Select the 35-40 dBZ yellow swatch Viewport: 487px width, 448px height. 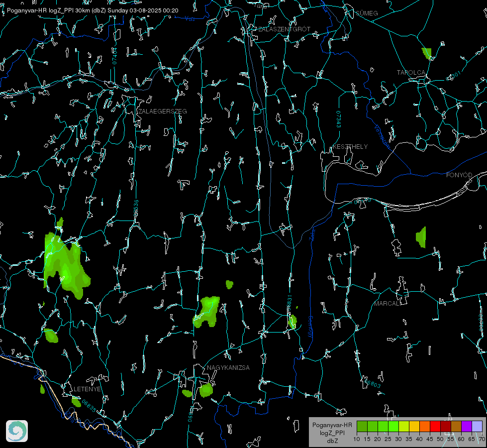(x=414, y=427)
